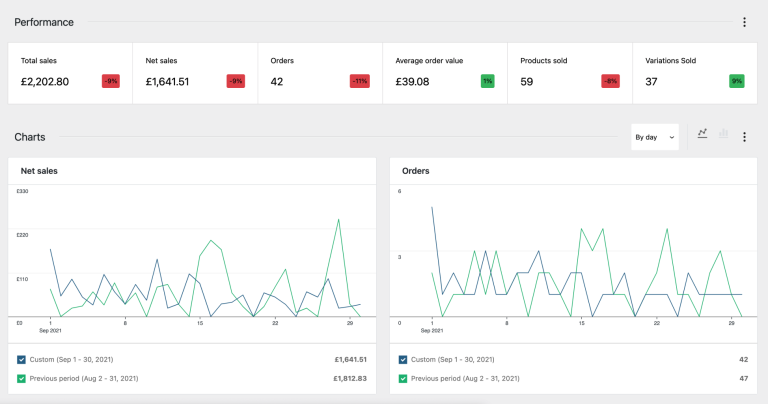This screenshot has height=404, width=768.
Task: Open the Total sales performance card
Action: (x=70, y=73)
